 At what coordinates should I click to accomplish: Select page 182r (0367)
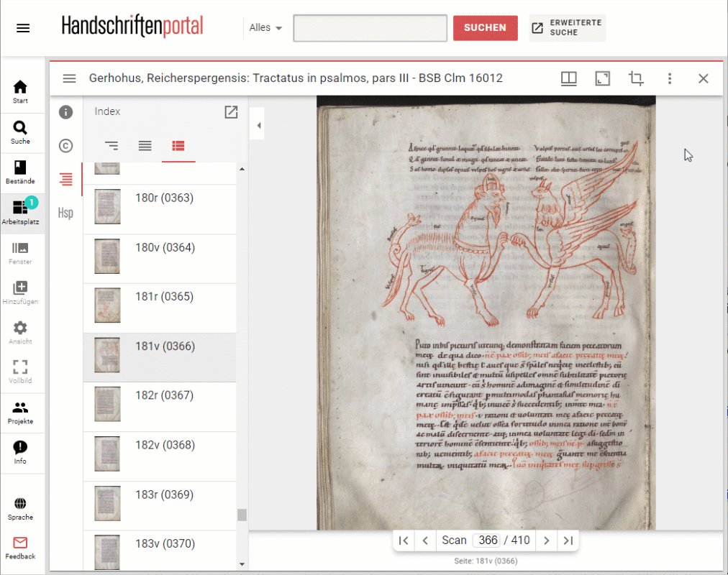159,407
